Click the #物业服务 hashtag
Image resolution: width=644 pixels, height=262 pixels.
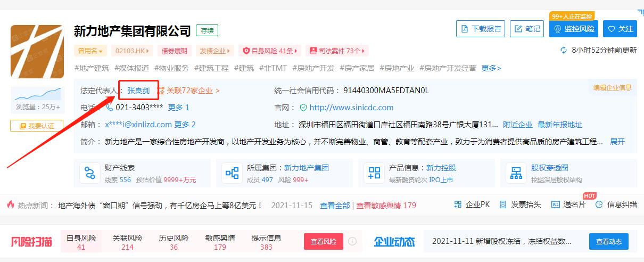(171, 68)
